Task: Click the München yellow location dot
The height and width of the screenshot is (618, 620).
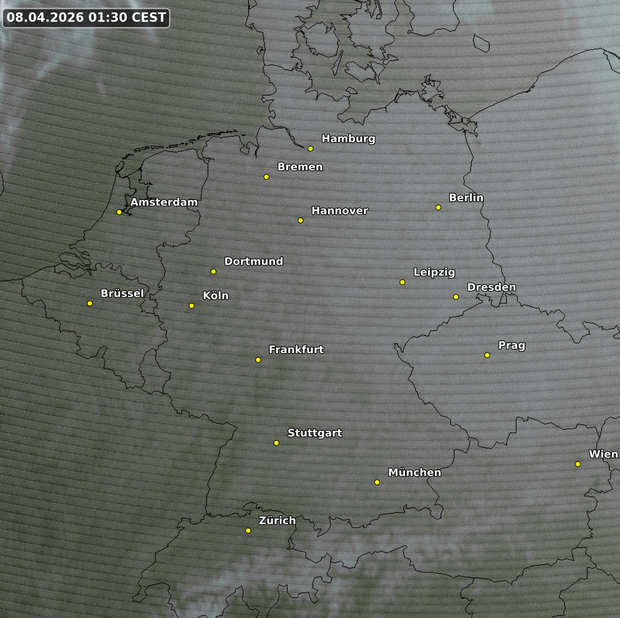Action: [377, 482]
